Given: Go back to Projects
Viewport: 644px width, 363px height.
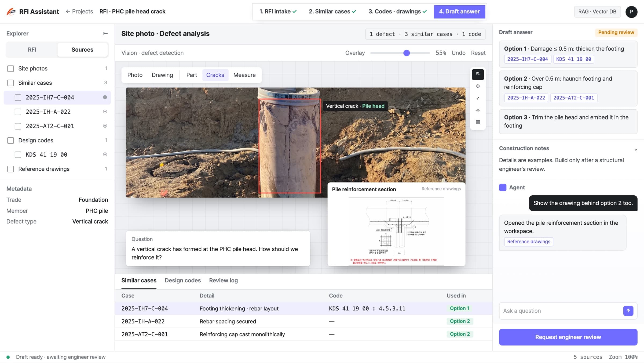Looking at the screenshot, I should pyautogui.click(x=79, y=12).
